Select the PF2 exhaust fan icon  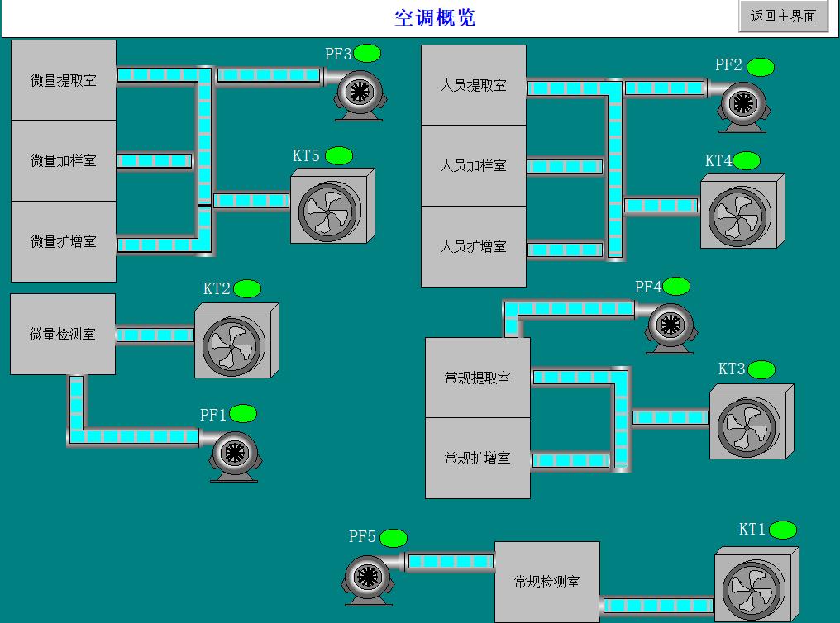click(x=742, y=103)
